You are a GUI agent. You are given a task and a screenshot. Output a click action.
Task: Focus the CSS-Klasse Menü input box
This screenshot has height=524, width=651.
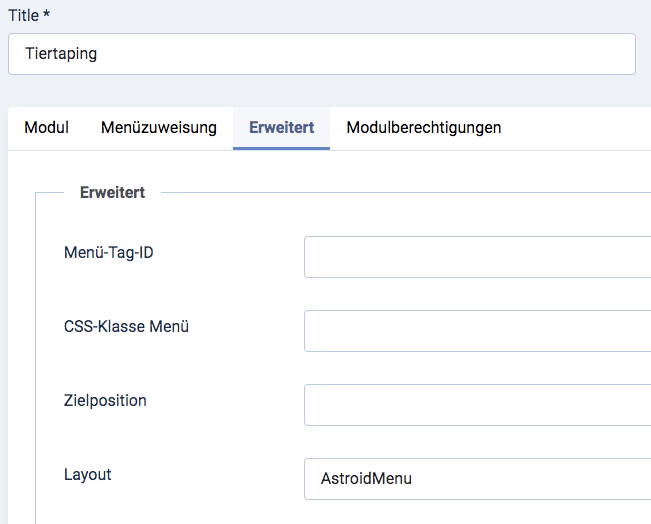(x=478, y=331)
